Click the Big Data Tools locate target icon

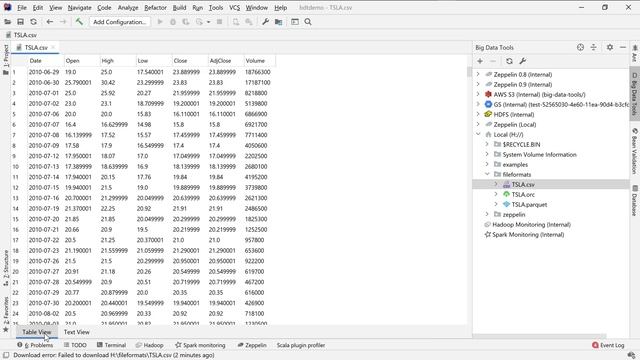[580, 47]
